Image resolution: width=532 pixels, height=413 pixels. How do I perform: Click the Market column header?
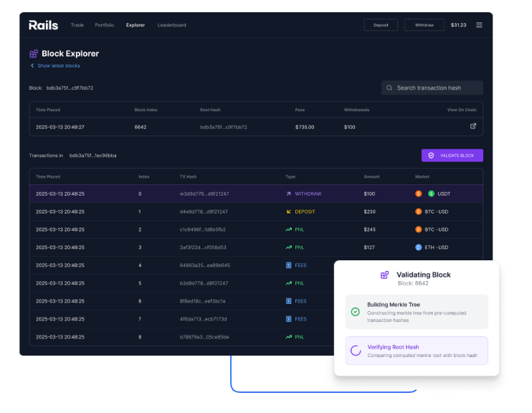coord(422,177)
